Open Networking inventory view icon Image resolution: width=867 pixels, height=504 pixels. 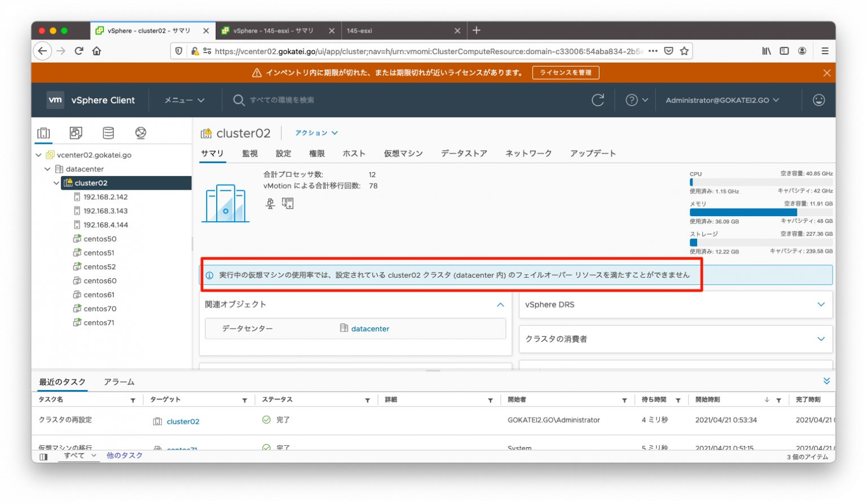click(x=141, y=133)
